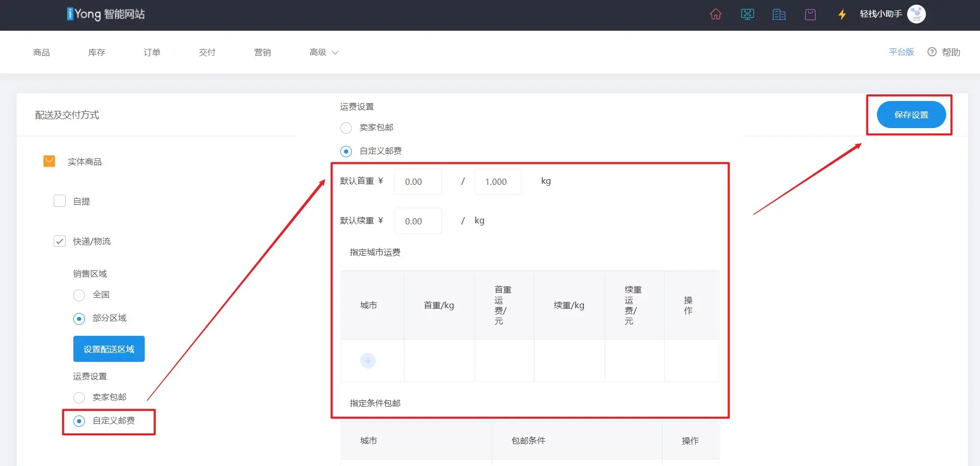Image resolution: width=980 pixels, height=466 pixels.
Task: Click the 设置配送区域 button
Action: tap(109, 349)
